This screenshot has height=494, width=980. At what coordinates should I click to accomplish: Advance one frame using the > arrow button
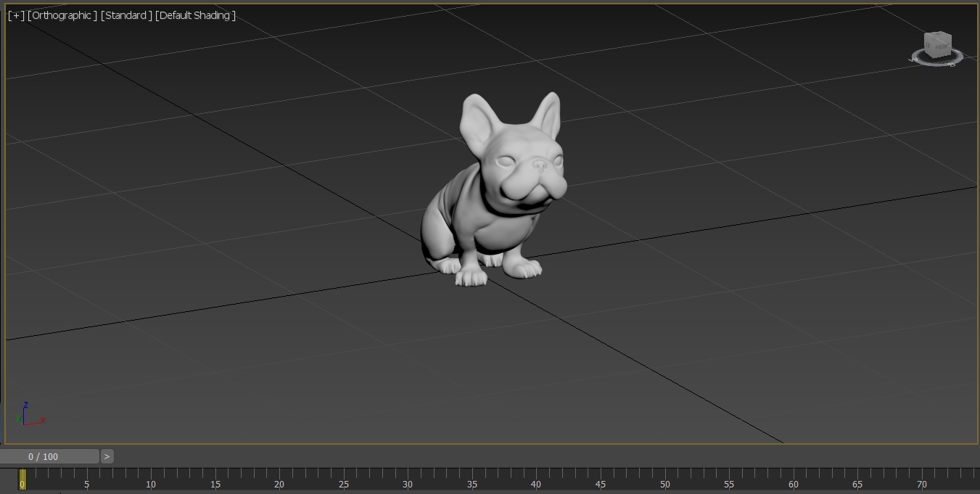[107, 456]
